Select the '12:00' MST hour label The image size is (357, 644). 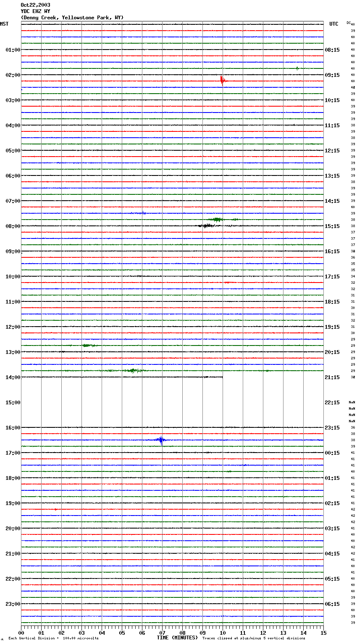coord(13,327)
